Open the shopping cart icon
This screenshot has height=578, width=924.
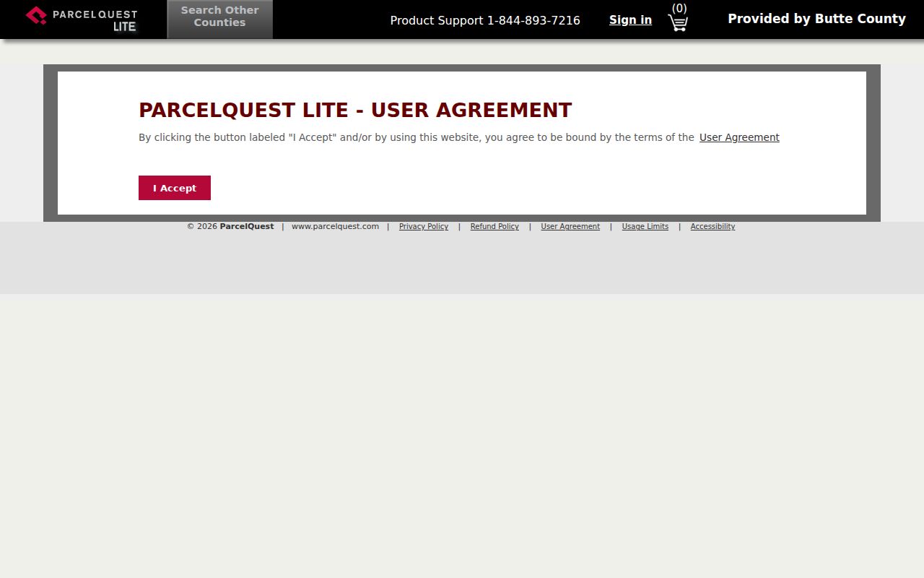pos(678,23)
